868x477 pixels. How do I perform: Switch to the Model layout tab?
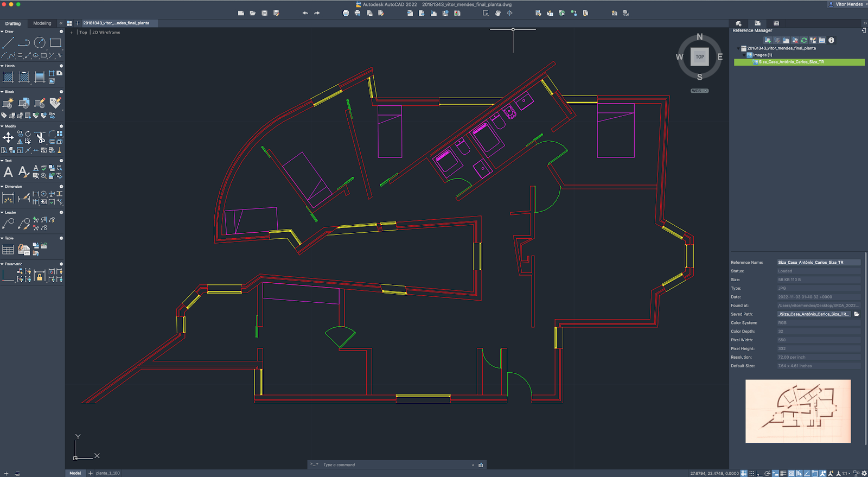click(x=75, y=473)
